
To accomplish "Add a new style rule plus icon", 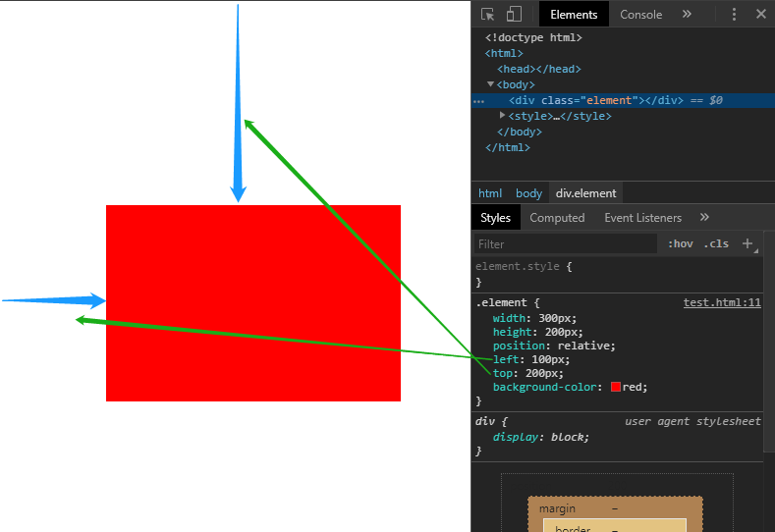I will (747, 243).
